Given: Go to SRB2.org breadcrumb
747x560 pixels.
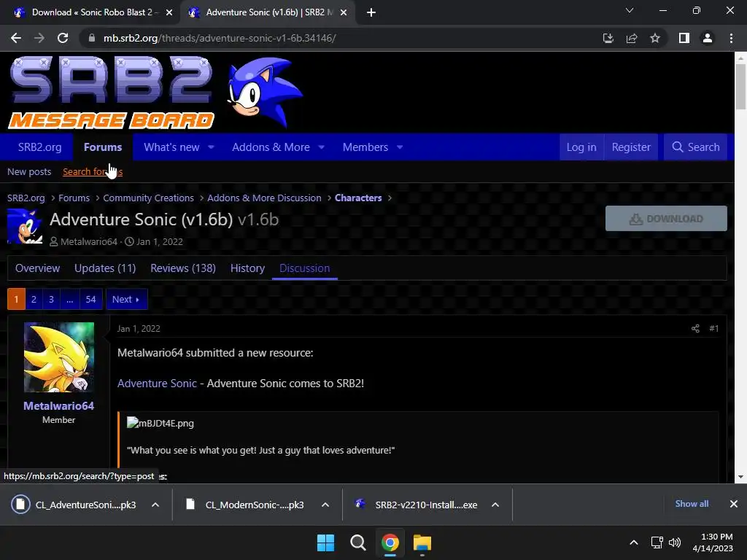Looking at the screenshot, I should pos(26,198).
